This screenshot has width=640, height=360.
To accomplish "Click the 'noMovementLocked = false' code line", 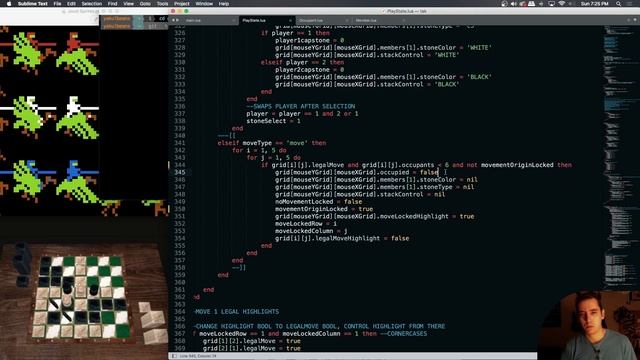I will tap(318, 202).
